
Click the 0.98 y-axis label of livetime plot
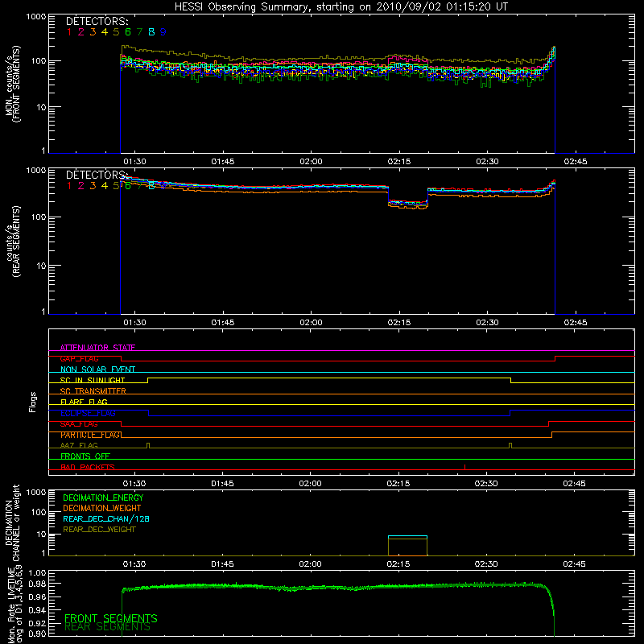[x=37, y=584]
